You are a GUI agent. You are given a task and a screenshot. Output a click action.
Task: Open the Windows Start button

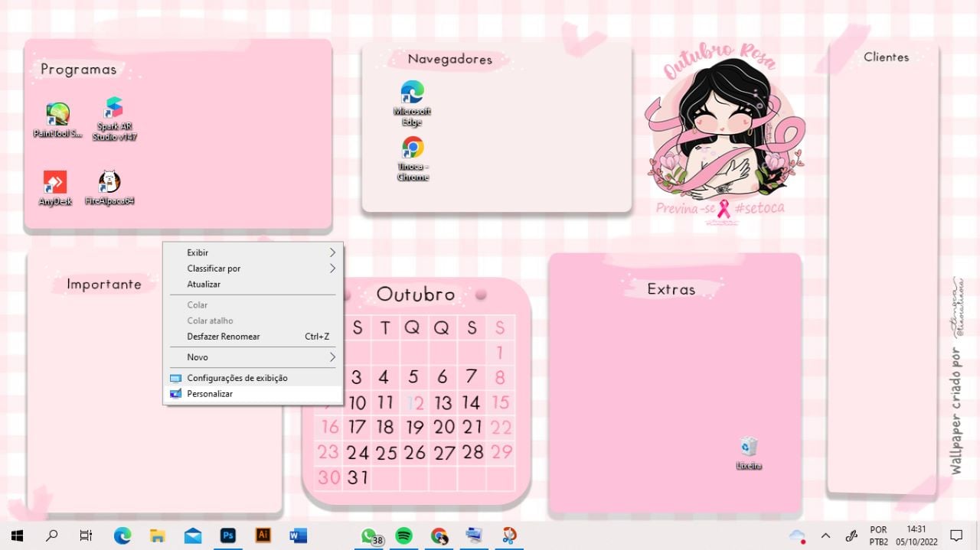pyautogui.click(x=16, y=535)
